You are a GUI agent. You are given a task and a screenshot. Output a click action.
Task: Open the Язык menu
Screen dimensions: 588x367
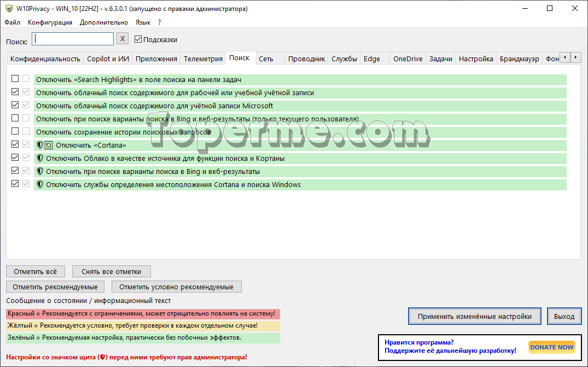pyautogui.click(x=143, y=22)
